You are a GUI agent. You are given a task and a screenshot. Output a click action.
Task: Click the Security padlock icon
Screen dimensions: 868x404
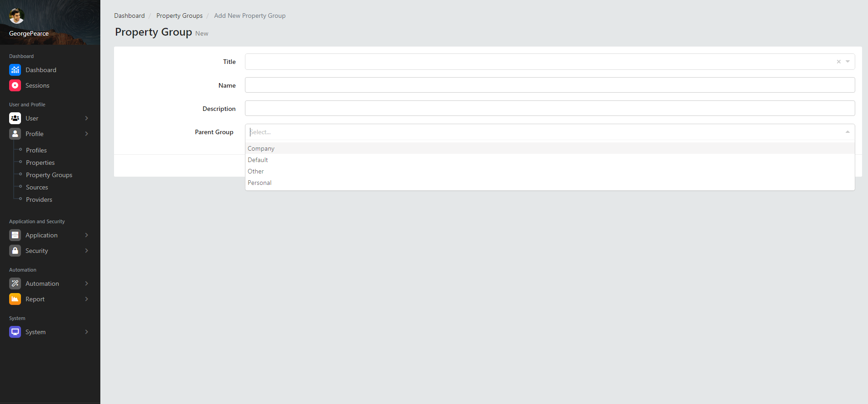point(15,251)
